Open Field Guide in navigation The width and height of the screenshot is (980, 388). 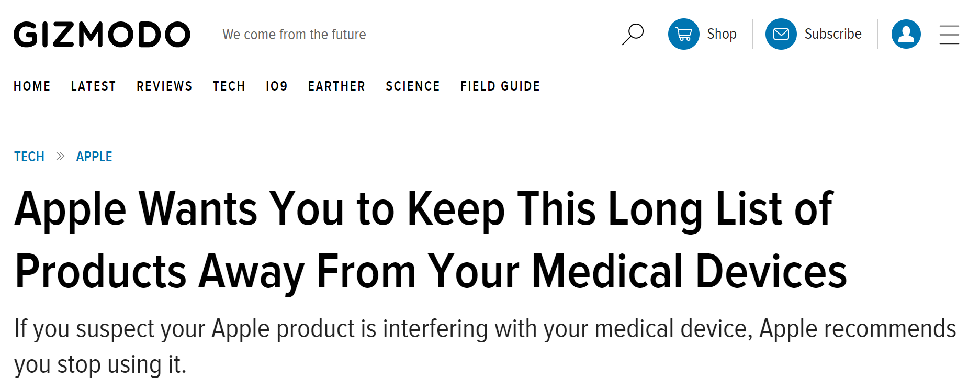click(500, 86)
